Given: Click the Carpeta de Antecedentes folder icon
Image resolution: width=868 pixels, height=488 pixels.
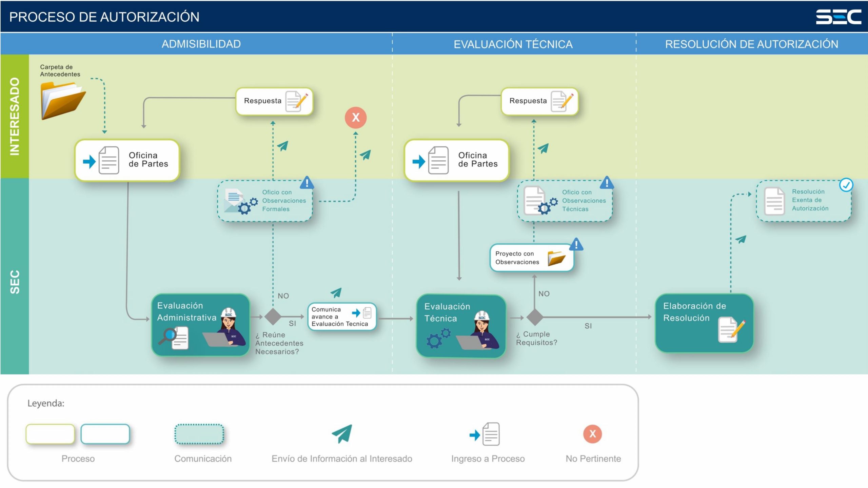Looking at the screenshot, I should pos(63,101).
